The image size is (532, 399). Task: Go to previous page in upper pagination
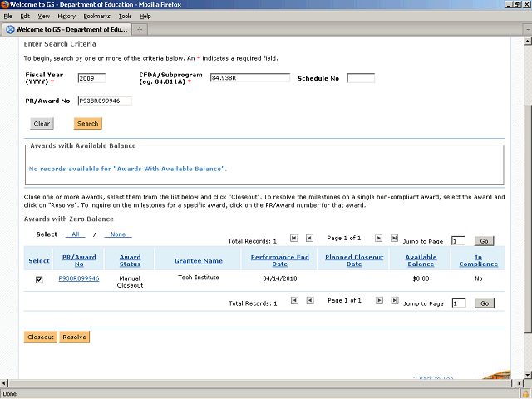309,239
